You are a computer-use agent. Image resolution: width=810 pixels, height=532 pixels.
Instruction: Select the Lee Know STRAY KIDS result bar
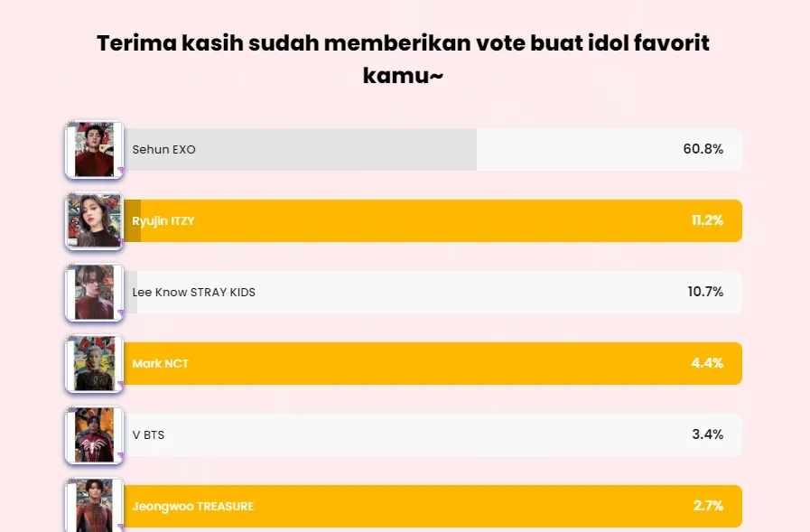click(433, 292)
